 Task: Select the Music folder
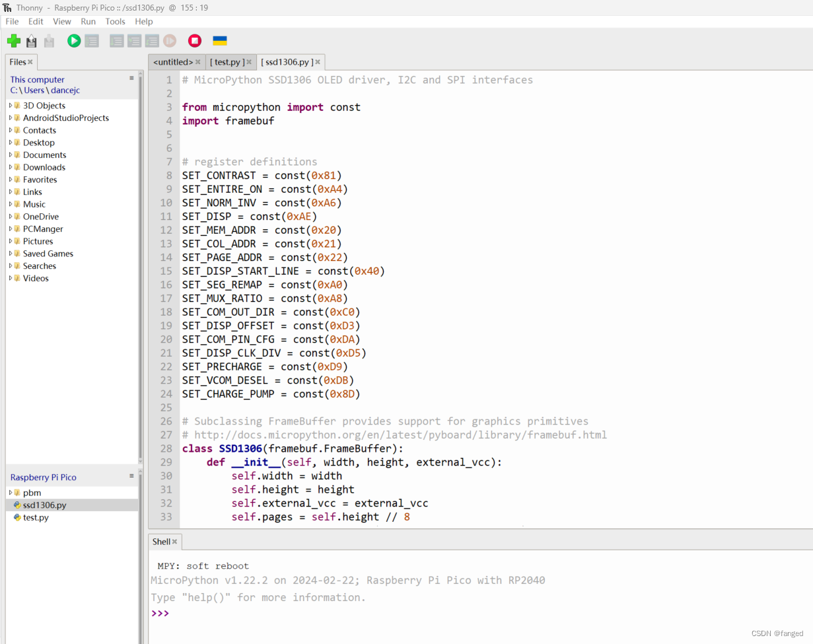pos(34,204)
